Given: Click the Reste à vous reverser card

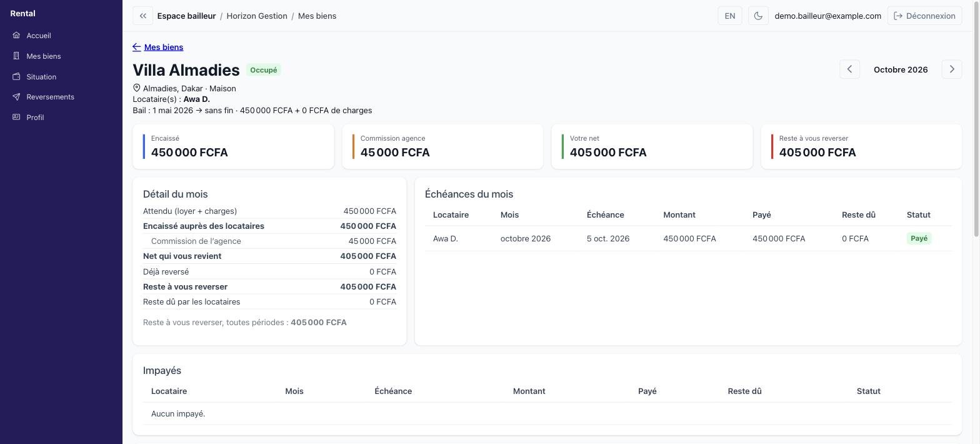Looking at the screenshot, I should [861, 146].
